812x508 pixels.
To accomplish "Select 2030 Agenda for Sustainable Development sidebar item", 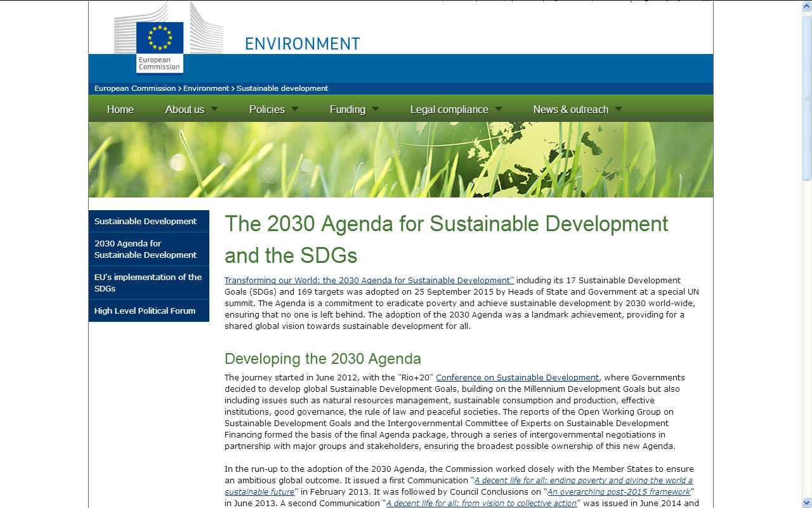I will [x=149, y=249].
